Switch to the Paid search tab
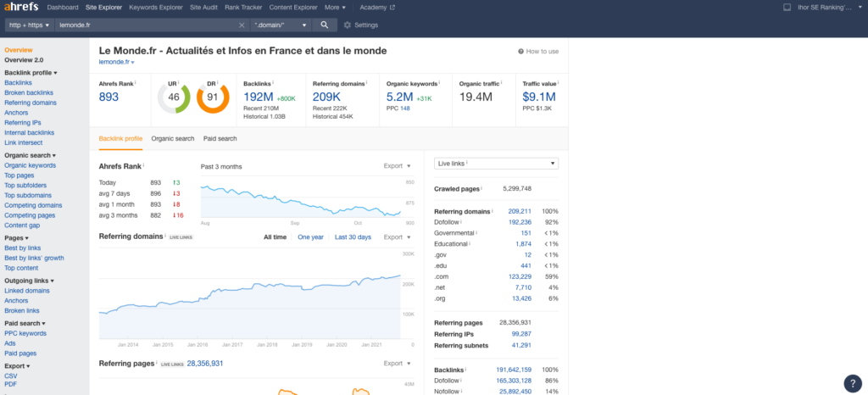 coord(220,138)
